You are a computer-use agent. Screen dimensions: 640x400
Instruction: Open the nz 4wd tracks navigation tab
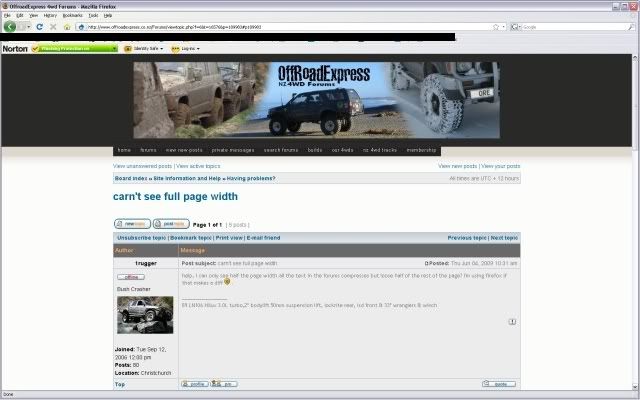380,150
